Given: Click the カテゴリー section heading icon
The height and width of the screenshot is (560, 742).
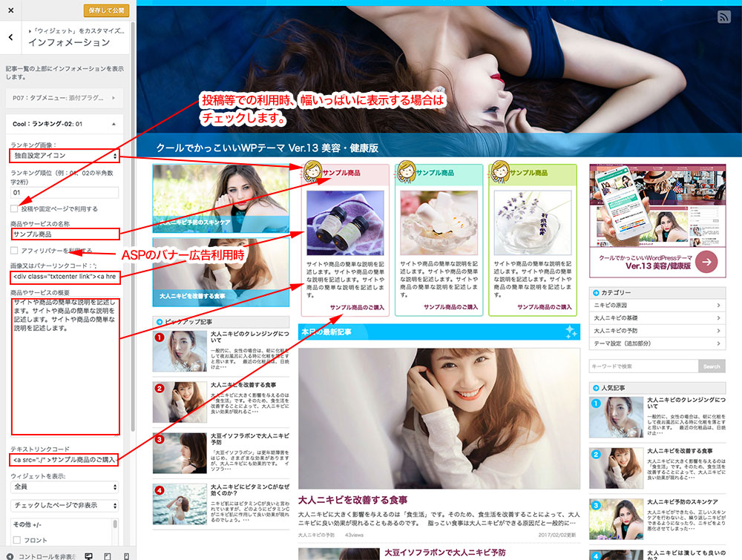Looking at the screenshot, I should [x=597, y=293].
